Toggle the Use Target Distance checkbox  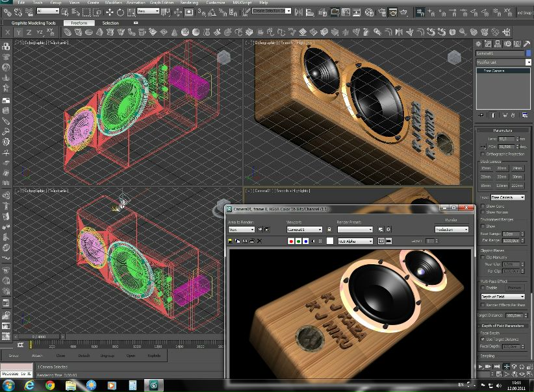(x=482, y=339)
